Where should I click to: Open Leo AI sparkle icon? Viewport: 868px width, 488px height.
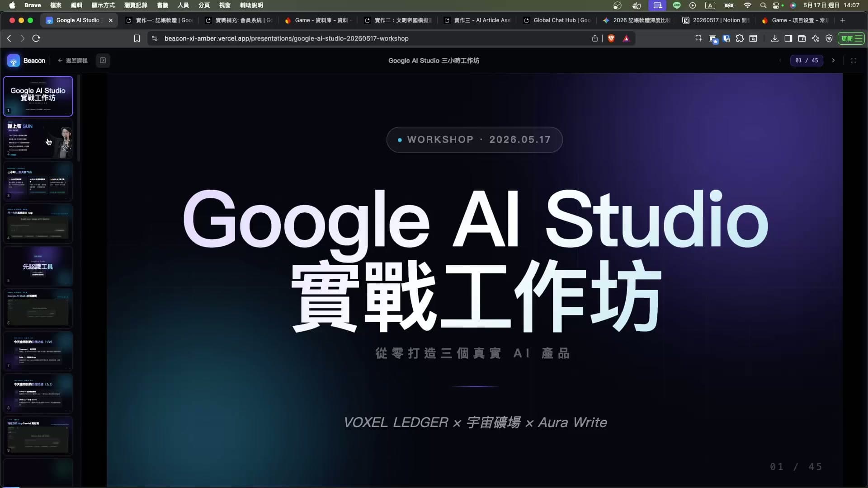[x=816, y=38]
